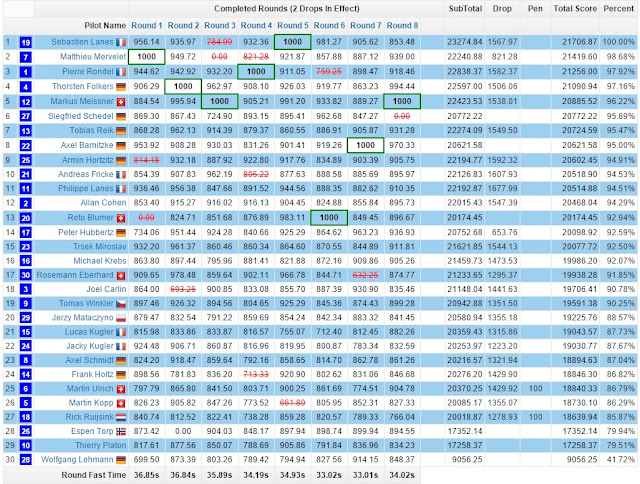Open Thorsten Folkers pilot details
The height and width of the screenshot is (484, 640).
[82, 86]
